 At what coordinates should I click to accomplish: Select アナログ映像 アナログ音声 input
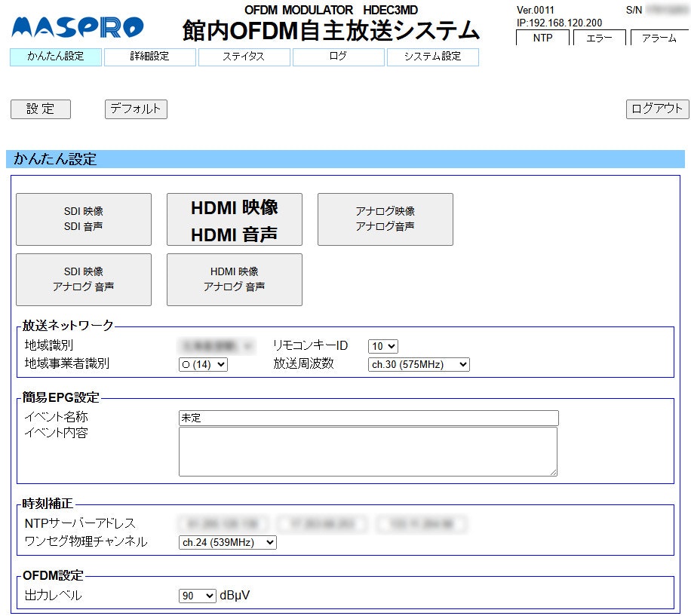click(385, 219)
